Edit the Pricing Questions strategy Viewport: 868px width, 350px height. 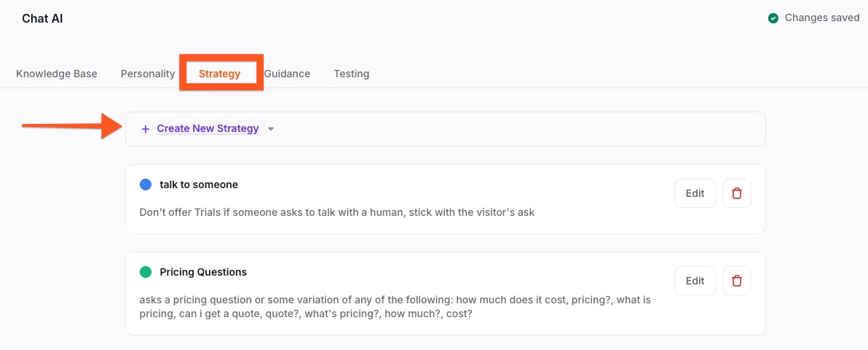[695, 281]
